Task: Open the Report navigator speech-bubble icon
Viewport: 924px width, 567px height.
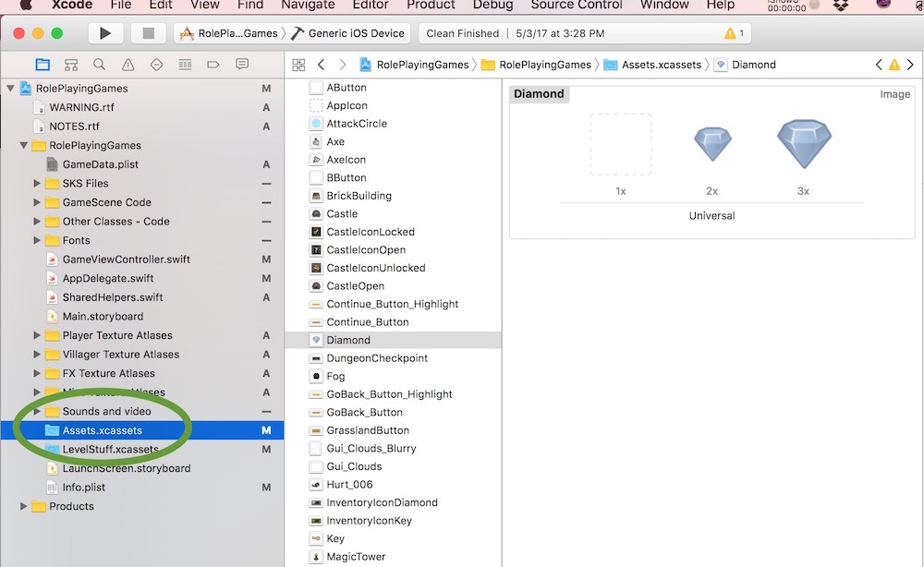Action: [x=242, y=65]
